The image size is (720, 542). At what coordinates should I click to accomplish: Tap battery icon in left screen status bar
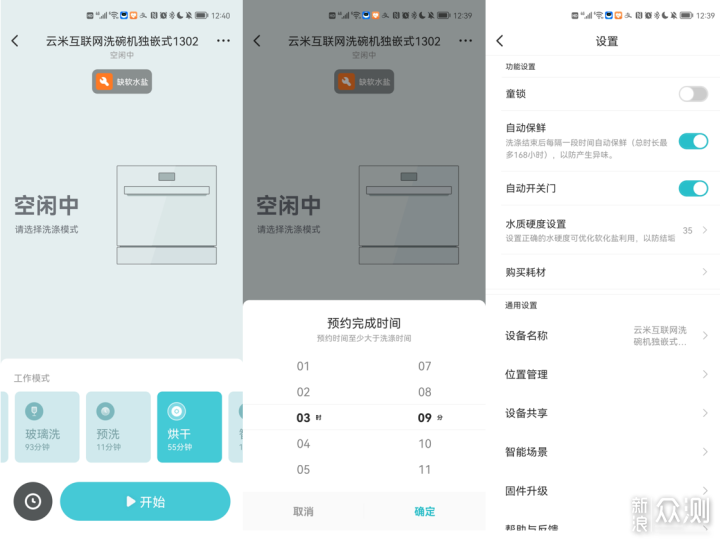click(202, 15)
